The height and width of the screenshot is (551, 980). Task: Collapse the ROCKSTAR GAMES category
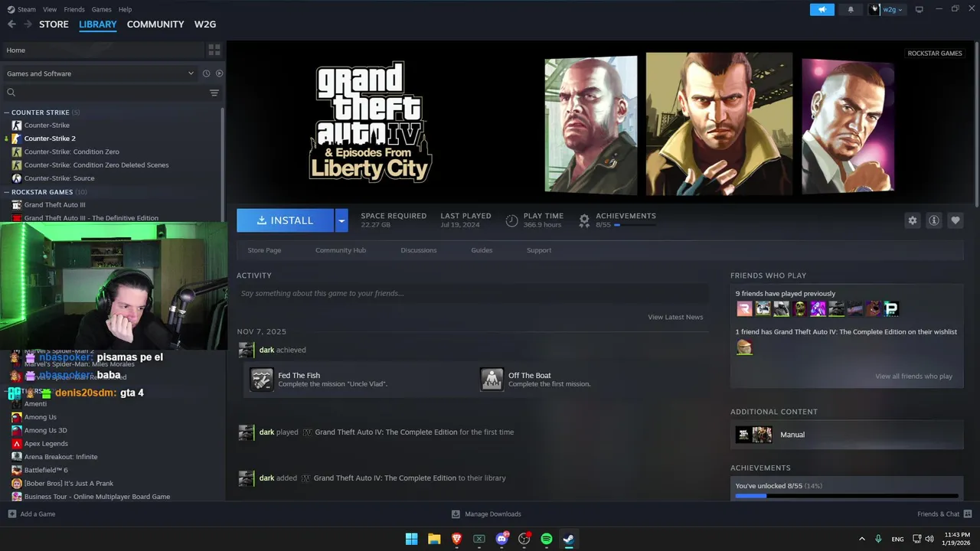7,192
